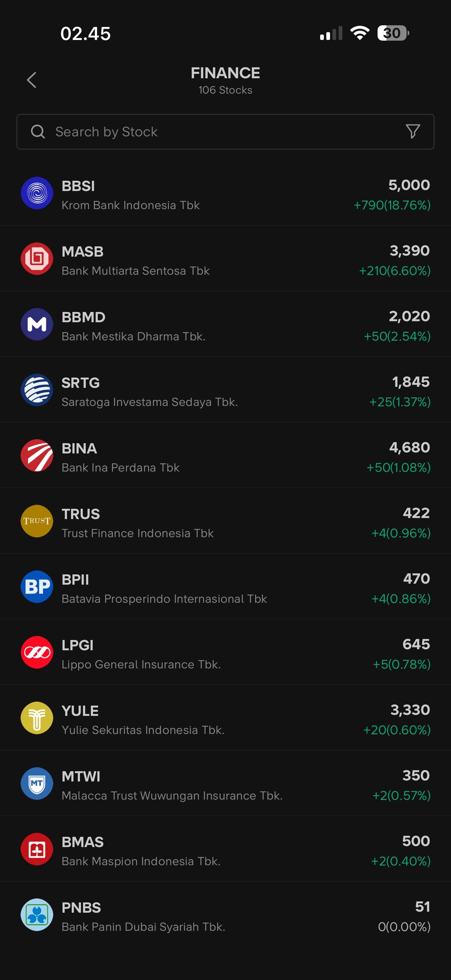Image resolution: width=451 pixels, height=980 pixels.
Task: Tap the blue BP logo icon
Action: (x=37, y=587)
